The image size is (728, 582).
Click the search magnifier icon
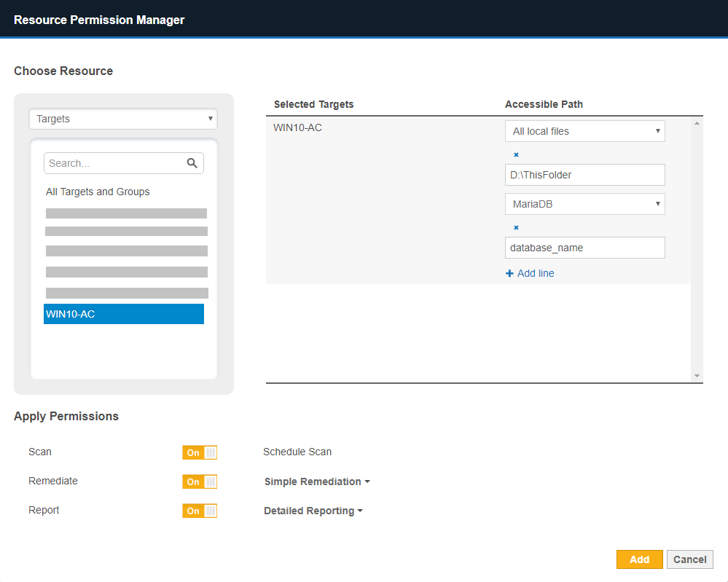[192, 163]
